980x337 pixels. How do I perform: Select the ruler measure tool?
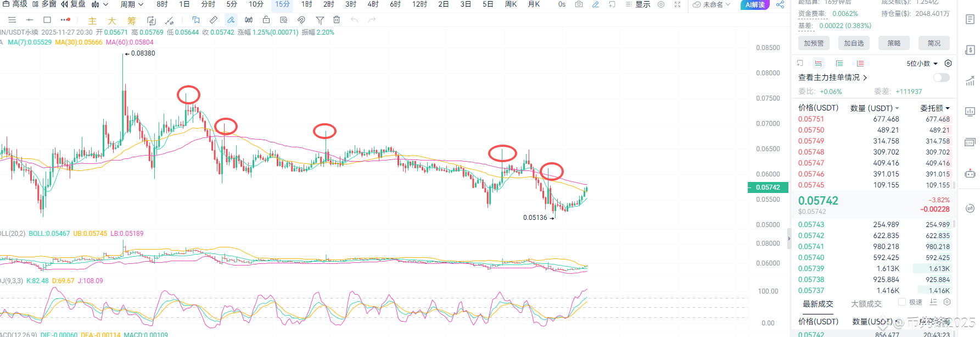[x=214, y=20]
